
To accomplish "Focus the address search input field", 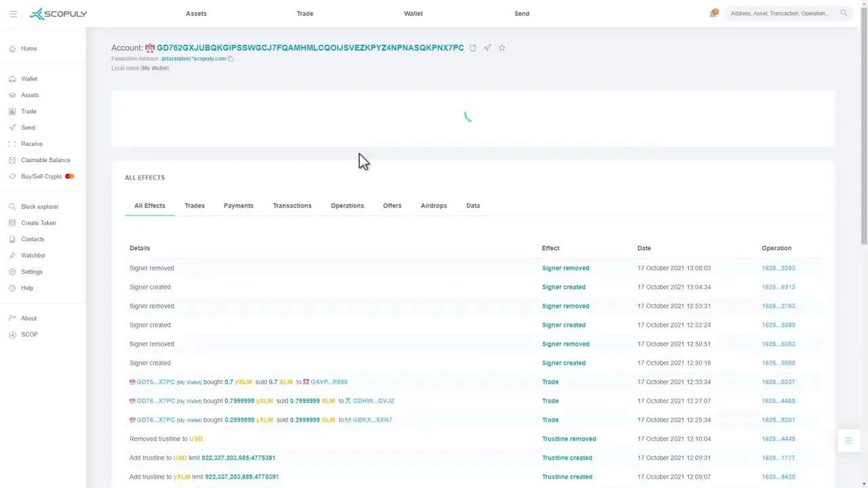I will (x=781, y=14).
